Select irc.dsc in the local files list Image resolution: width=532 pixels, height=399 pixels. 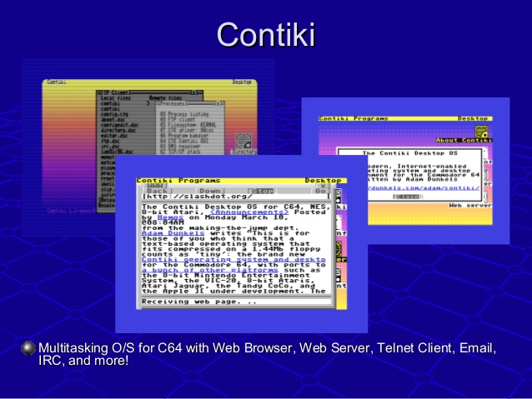click(110, 147)
